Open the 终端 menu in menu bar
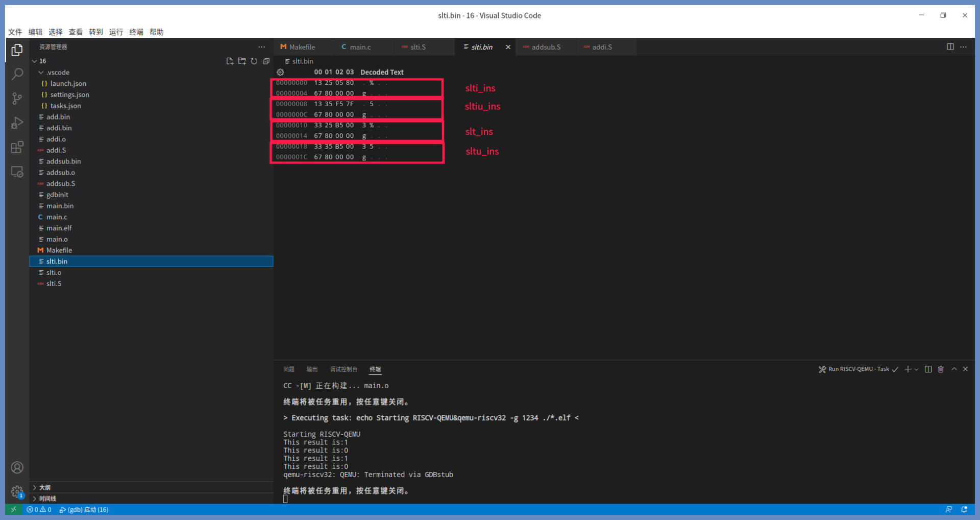Image resolution: width=980 pixels, height=520 pixels. coord(136,32)
